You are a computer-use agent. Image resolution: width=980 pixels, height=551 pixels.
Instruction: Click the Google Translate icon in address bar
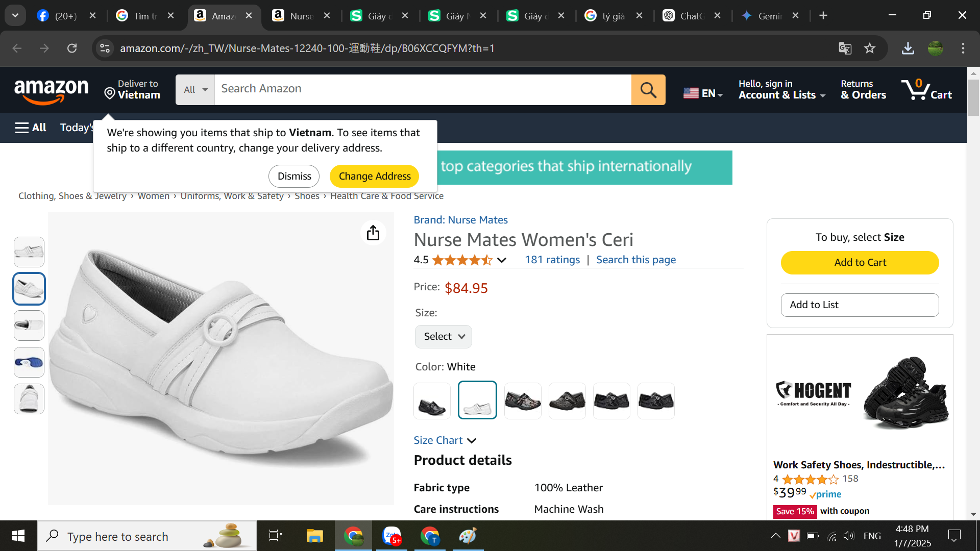click(845, 48)
